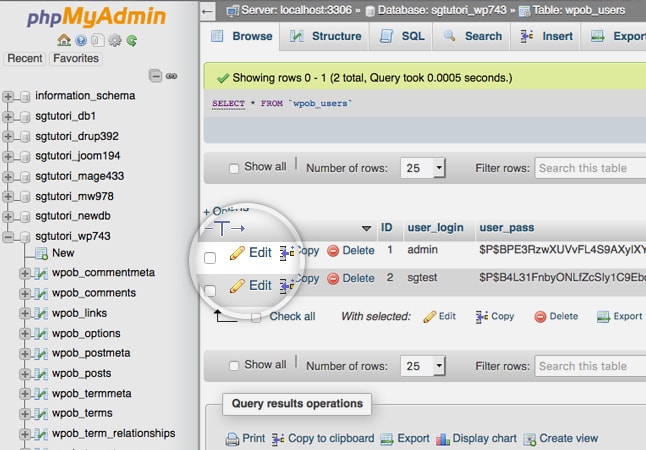The width and height of the screenshot is (646, 450).
Task: Click the green reload navigation icon
Action: point(132,40)
